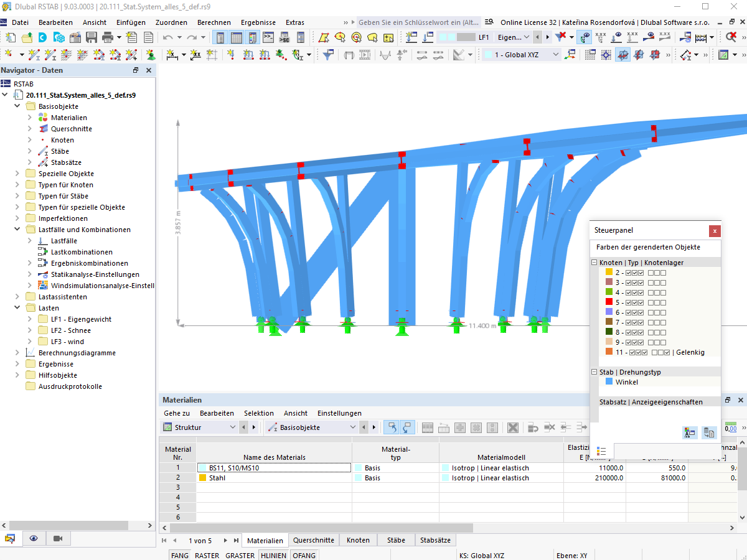Click the filter funnel toolbar icon

(329, 55)
